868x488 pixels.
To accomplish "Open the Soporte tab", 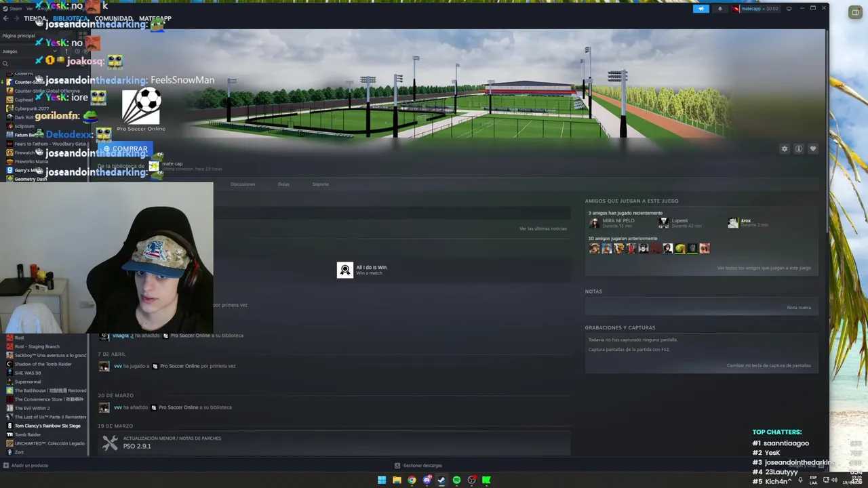I will click(x=320, y=184).
